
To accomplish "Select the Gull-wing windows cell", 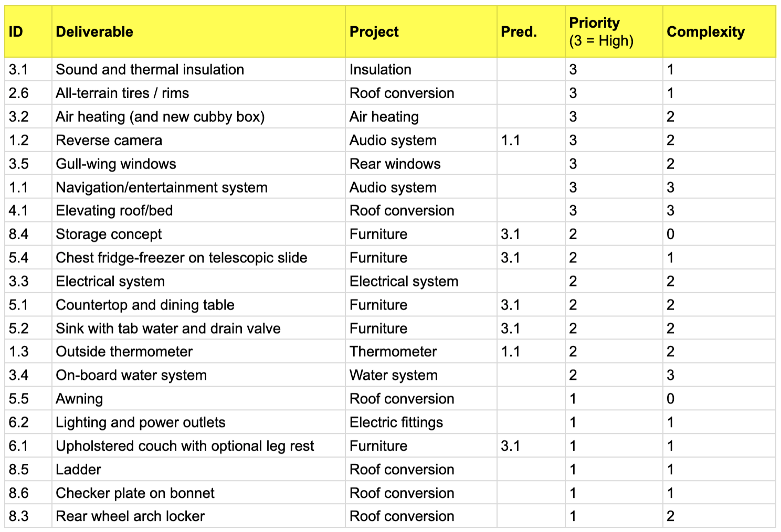I will [116, 164].
